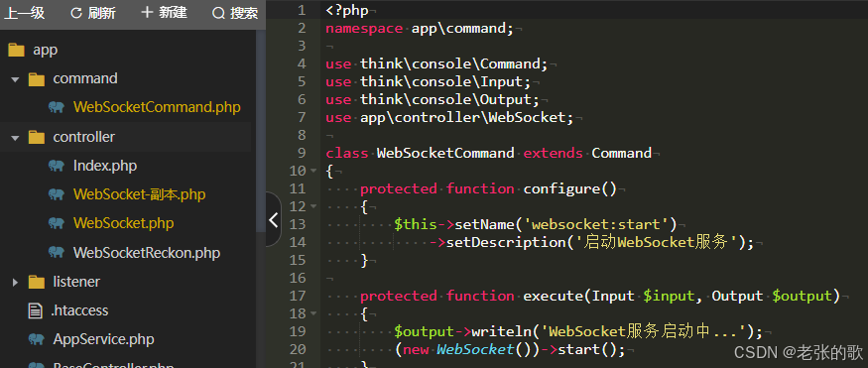Viewport: 868px width, 368px height.
Task: Click the command folder icon
Action: tap(36, 79)
